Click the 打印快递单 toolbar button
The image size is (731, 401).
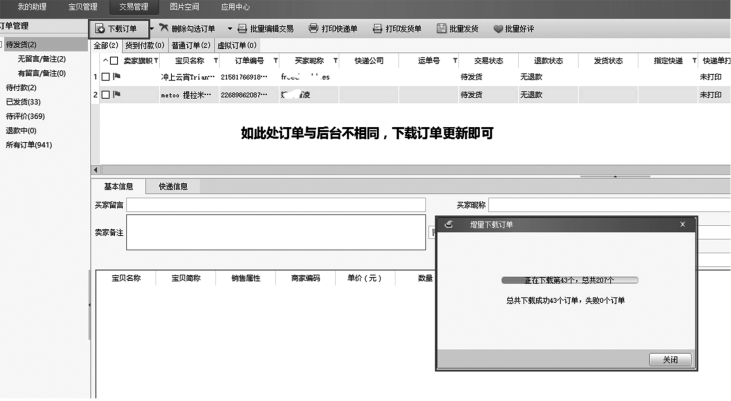click(x=333, y=29)
